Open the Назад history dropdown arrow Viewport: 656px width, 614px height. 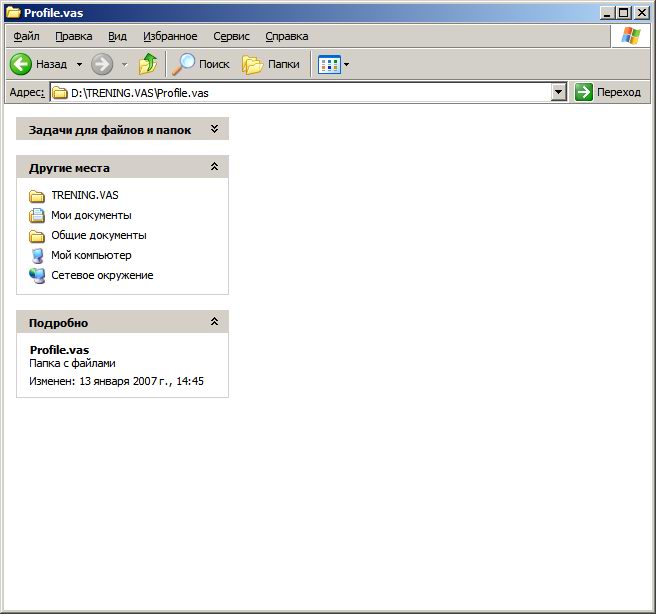tap(79, 64)
